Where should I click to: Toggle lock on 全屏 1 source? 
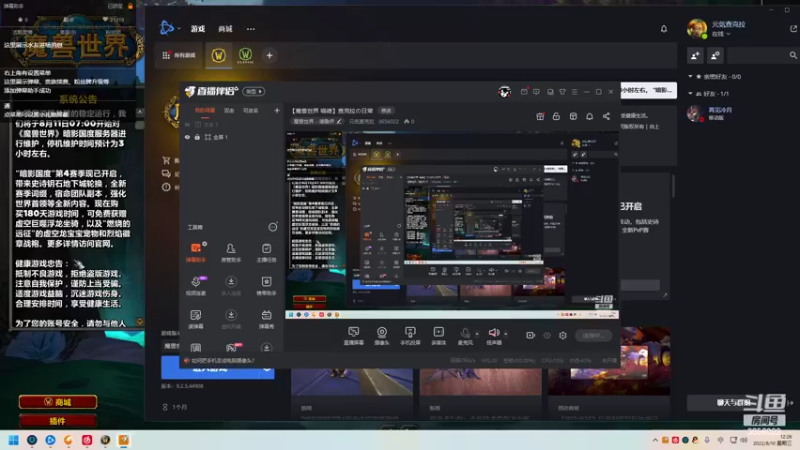(197, 137)
